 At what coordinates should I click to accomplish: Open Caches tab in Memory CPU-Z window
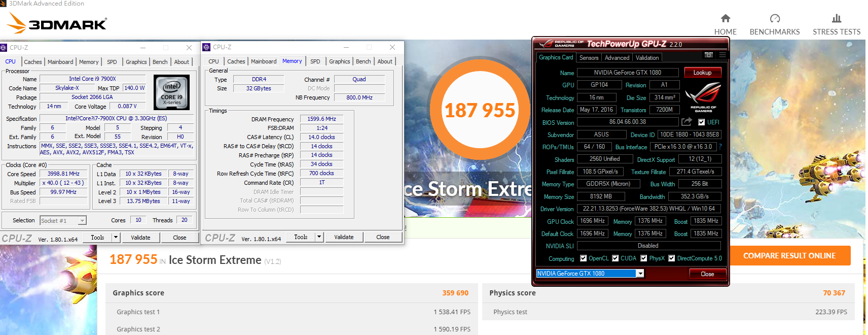click(x=236, y=61)
